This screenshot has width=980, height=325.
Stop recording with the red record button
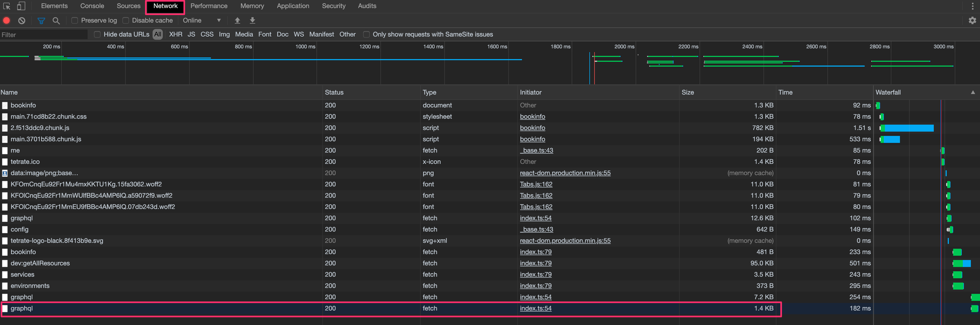[6, 21]
